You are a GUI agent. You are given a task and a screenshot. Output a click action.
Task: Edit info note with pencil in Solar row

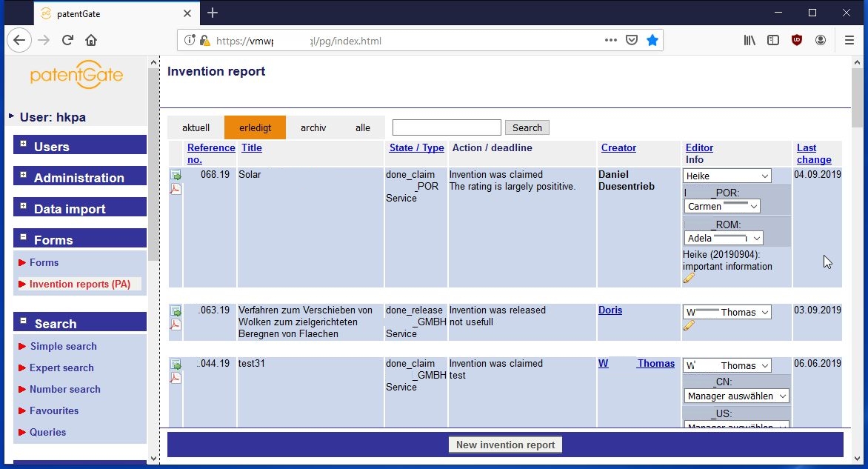pyautogui.click(x=689, y=278)
